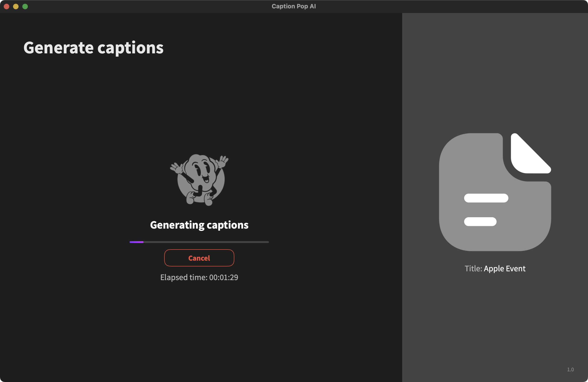Click the Generating captions status text

pyautogui.click(x=199, y=225)
